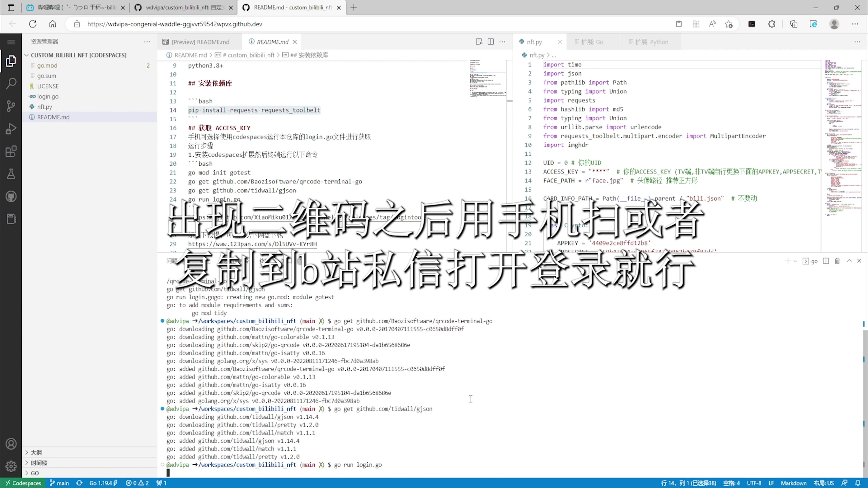Screen dimensions: 868x488
Task: Maximize the terminal panel size
Action: click(849, 261)
